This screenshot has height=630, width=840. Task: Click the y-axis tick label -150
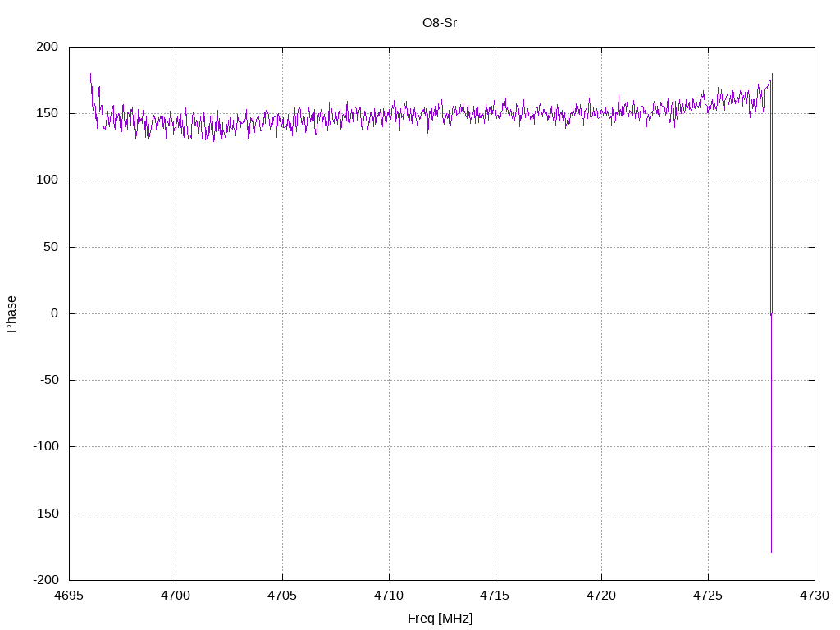click(x=46, y=514)
